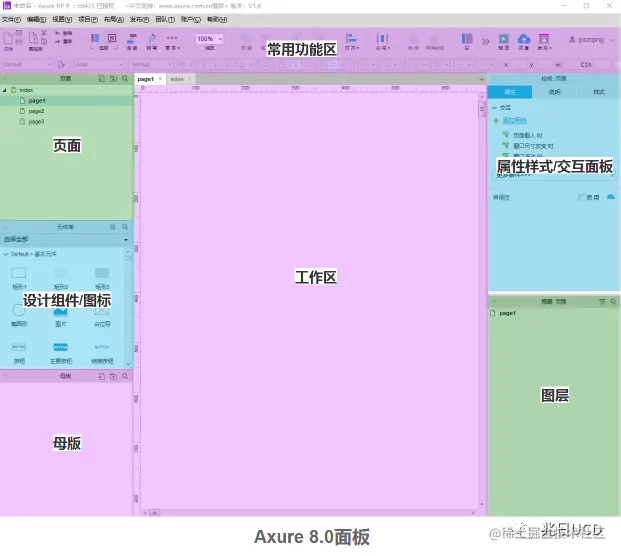Open the canvas tab list dropdown arrow
This screenshot has height=556, width=621.
[482, 80]
